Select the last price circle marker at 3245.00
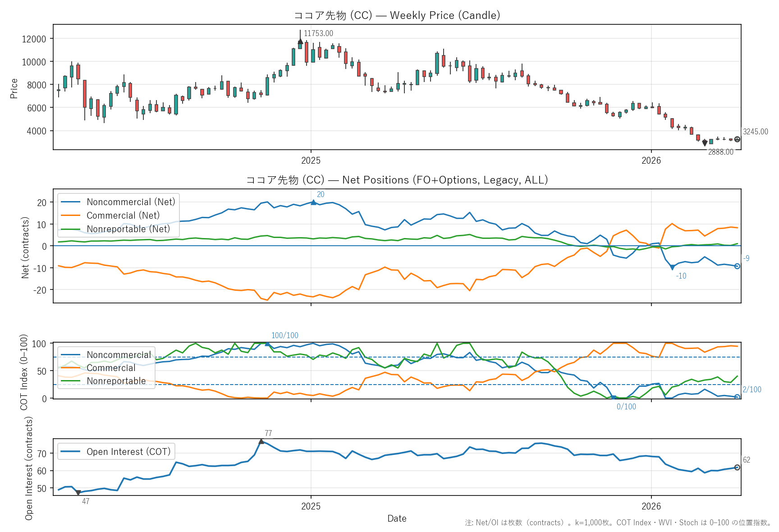 737,139
